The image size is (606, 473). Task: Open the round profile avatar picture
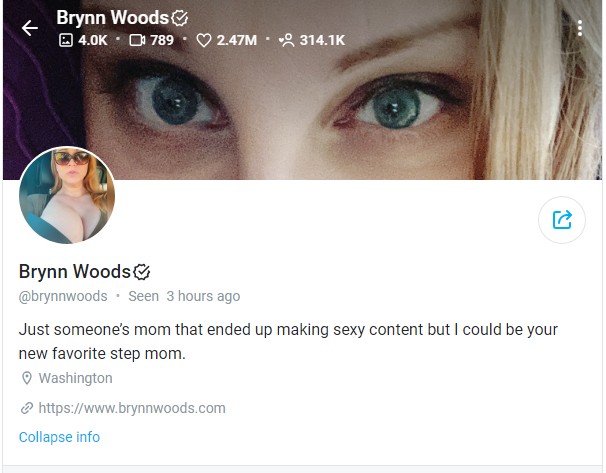(67, 195)
